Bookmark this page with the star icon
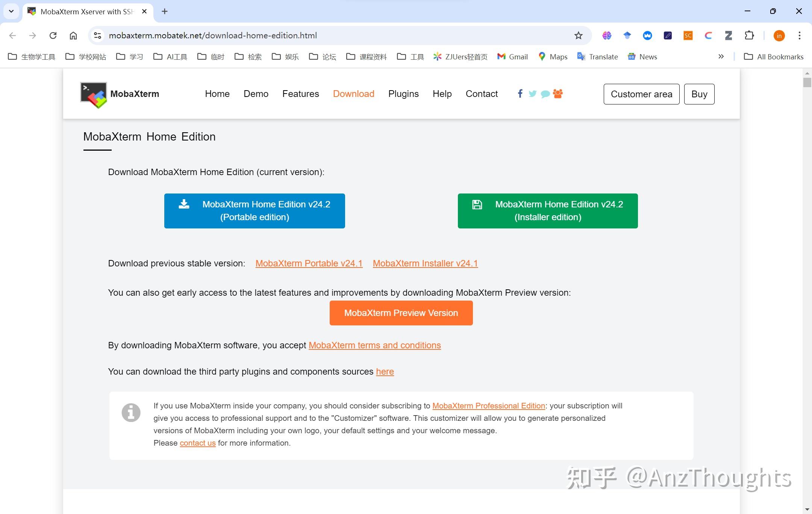The height and width of the screenshot is (514, 812). [x=578, y=35]
